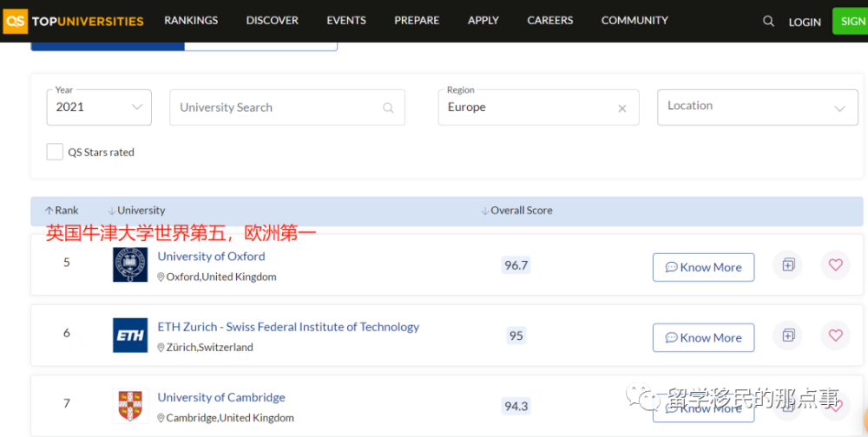Add ETH Zurich to compare list
868x437 pixels.
(x=788, y=336)
